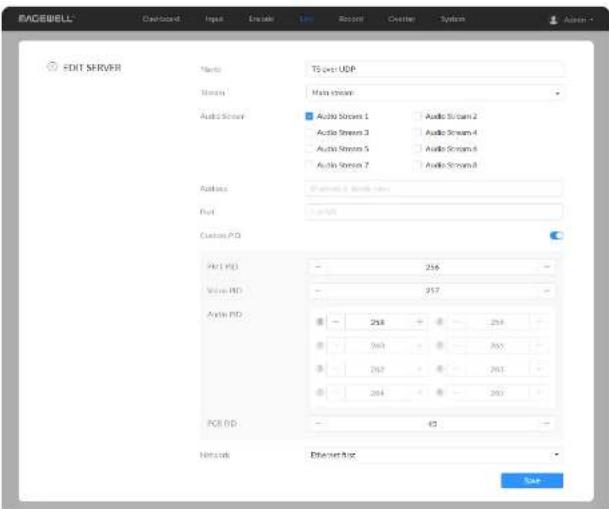This screenshot has width=609, height=509.
Task: Decrease the PMT PID value
Action: [x=318, y=267]
